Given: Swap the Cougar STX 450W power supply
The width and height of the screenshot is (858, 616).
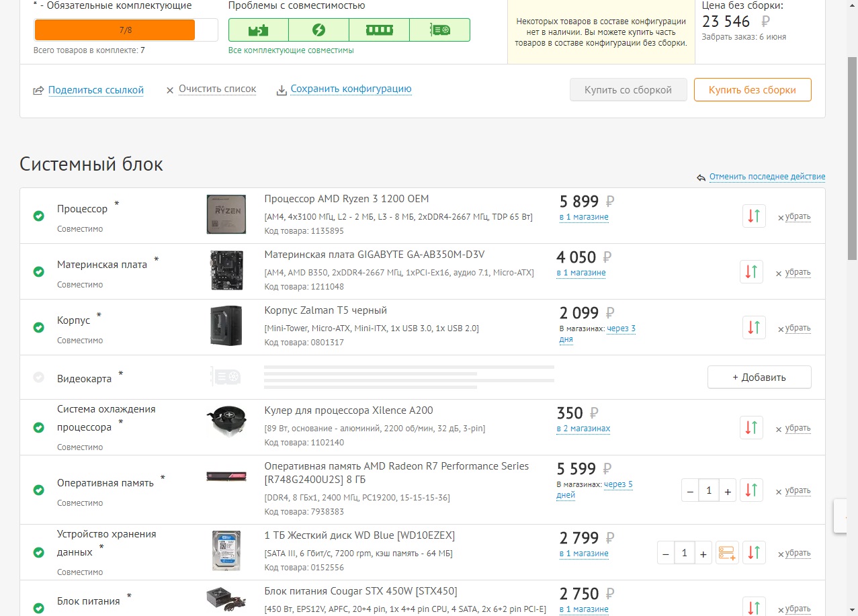Looking at the screenshot, I should click(755, 607).
